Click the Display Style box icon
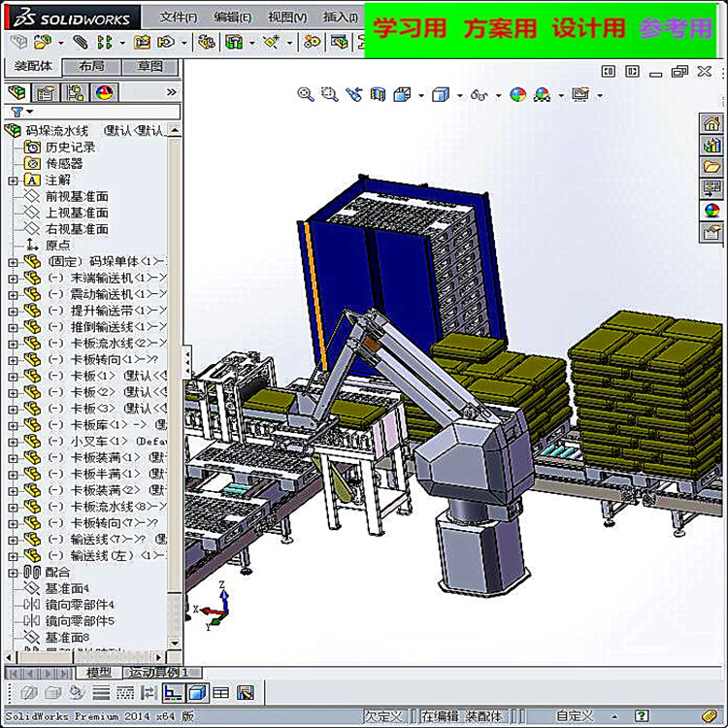 point(440,95)
